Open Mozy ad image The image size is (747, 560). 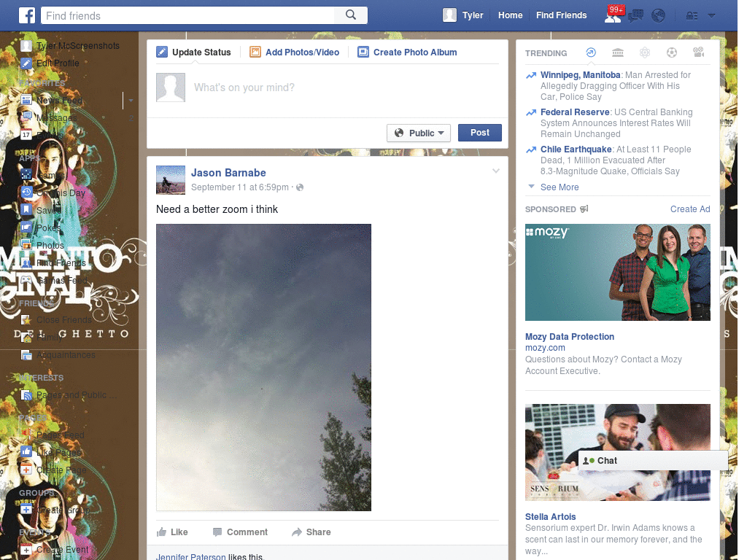[x=617, y=273]
